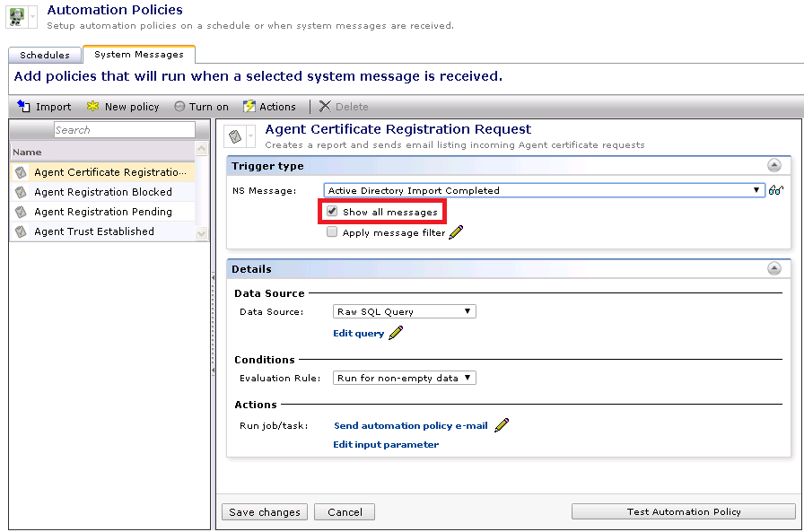The image size is (804, 532).
Task: Collapse the Trigger type section
Action: tap(773, 166)
